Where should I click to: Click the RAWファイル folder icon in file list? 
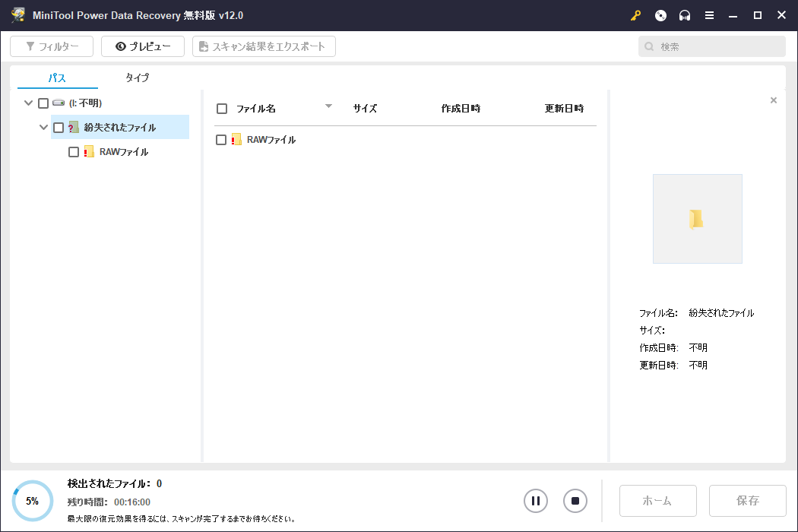(x=236, y=140)
